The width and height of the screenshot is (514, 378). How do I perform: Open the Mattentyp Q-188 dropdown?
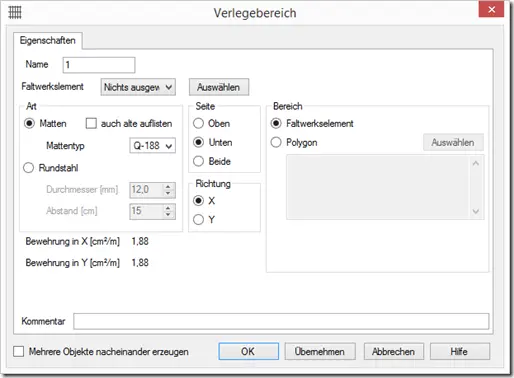click(152, 146)
